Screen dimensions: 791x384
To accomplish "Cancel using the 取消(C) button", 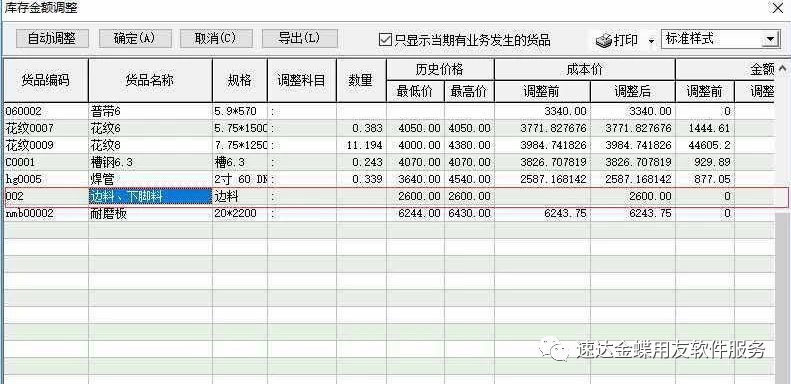I will click(x=215, y=39).
